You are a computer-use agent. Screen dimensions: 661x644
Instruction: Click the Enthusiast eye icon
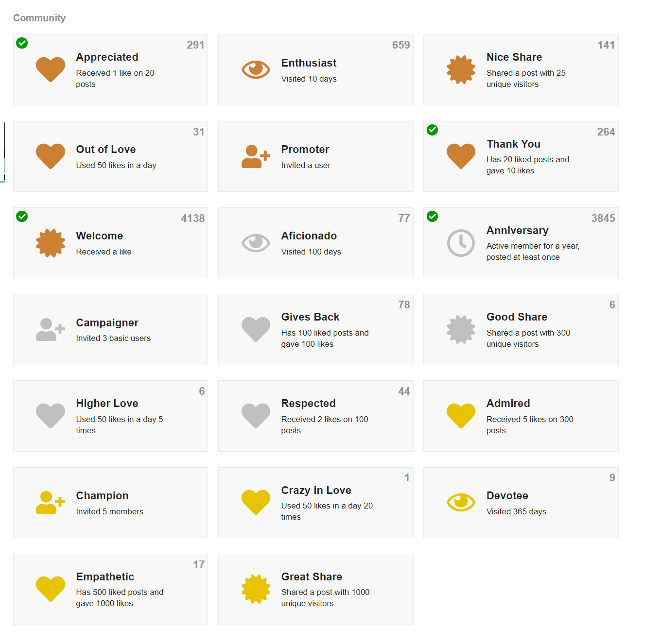256,69
